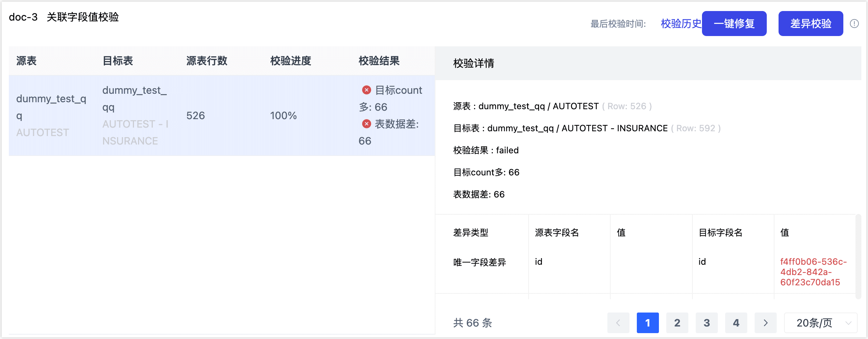Click the info icon beside 差异校验 button
This screenshot has width=868, height=339.
(x=855, y=23)
